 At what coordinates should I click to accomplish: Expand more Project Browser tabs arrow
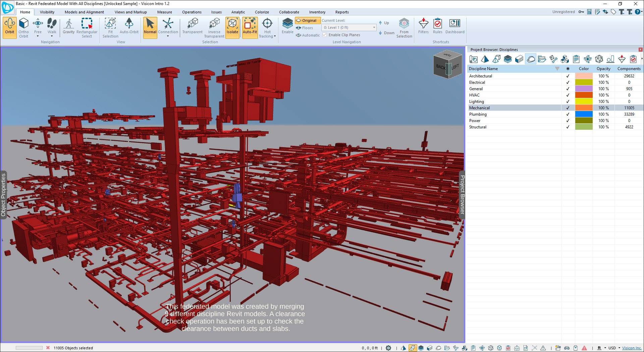pos(642,59)
